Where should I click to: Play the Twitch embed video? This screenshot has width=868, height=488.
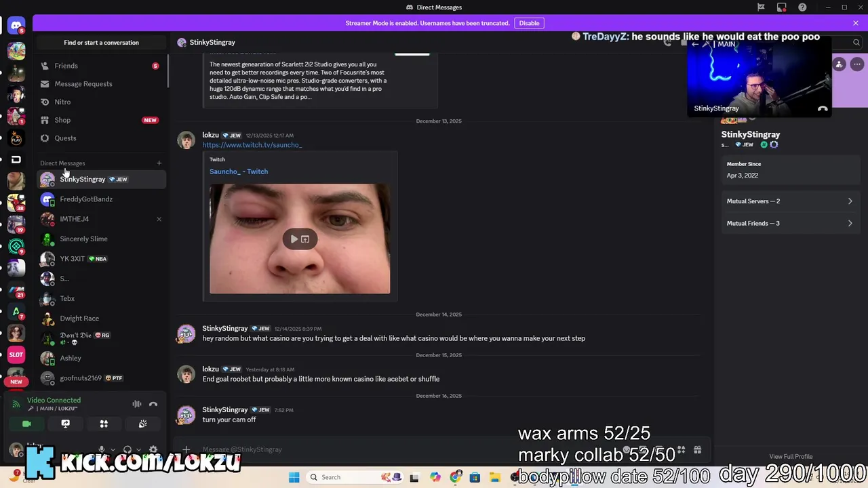click(294, 239)
